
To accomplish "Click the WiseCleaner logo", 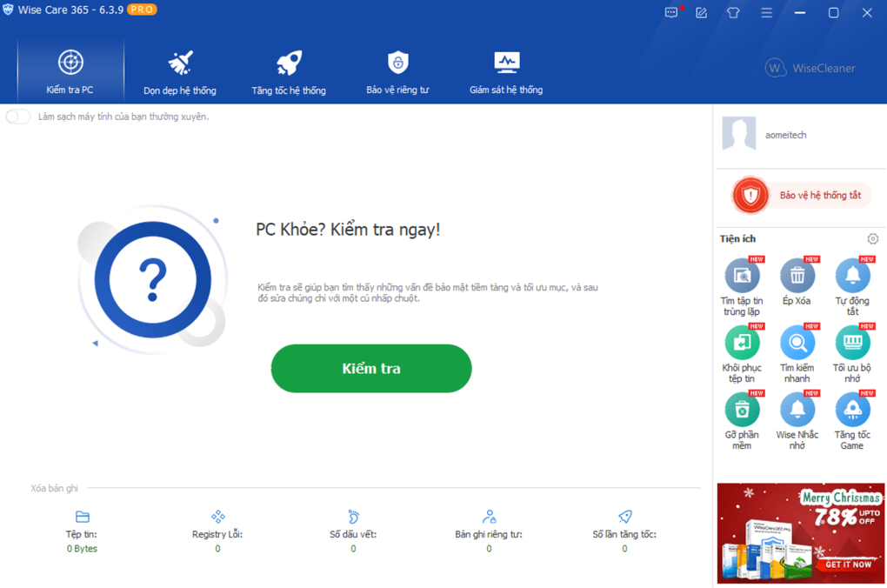I will [810, 69].
